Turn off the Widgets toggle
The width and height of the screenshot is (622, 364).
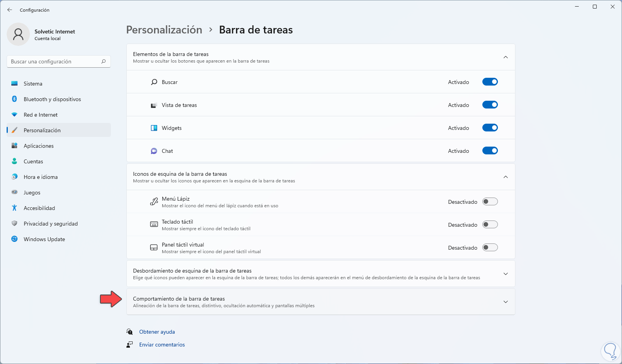(490, 128)
